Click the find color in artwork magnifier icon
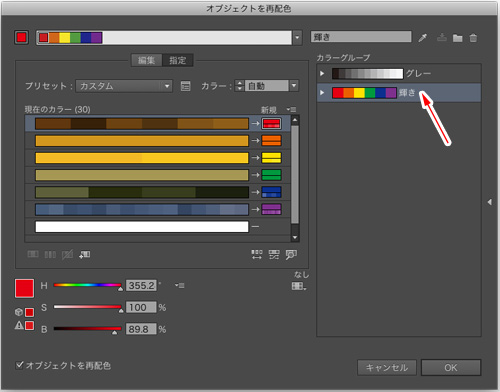 291,255
